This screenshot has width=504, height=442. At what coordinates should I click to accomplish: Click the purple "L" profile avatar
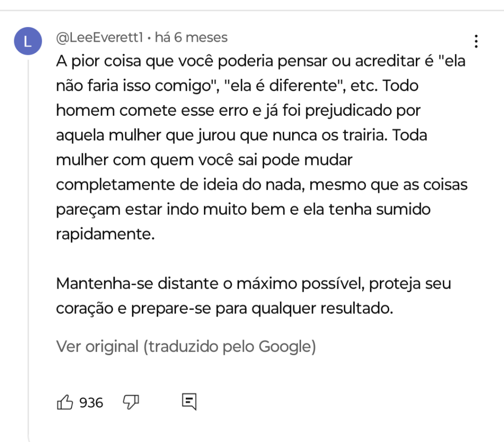(28, 41)
